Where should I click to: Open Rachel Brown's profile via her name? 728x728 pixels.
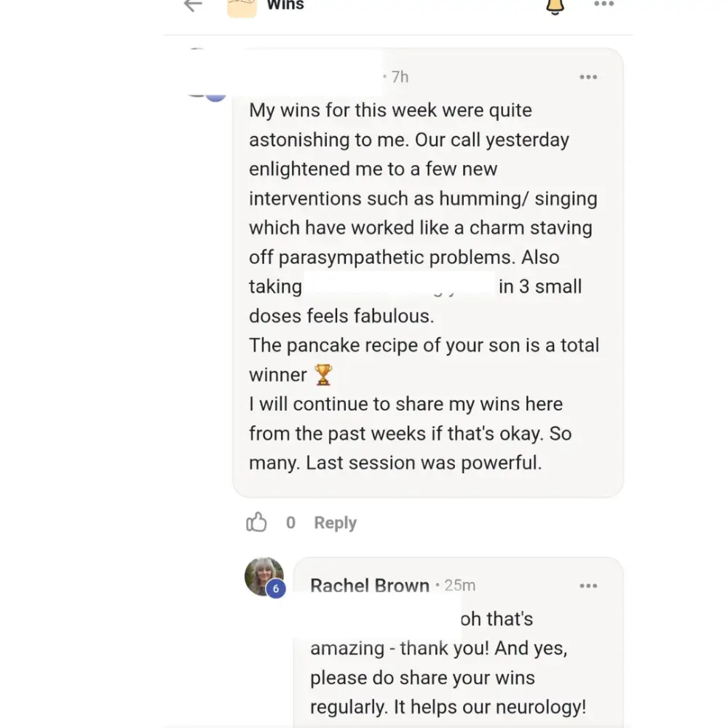click(x=369, y=586)
